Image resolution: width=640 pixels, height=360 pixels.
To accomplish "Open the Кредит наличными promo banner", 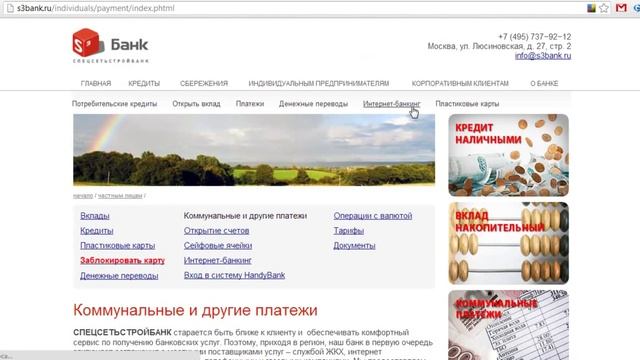I will click(509, 155).
